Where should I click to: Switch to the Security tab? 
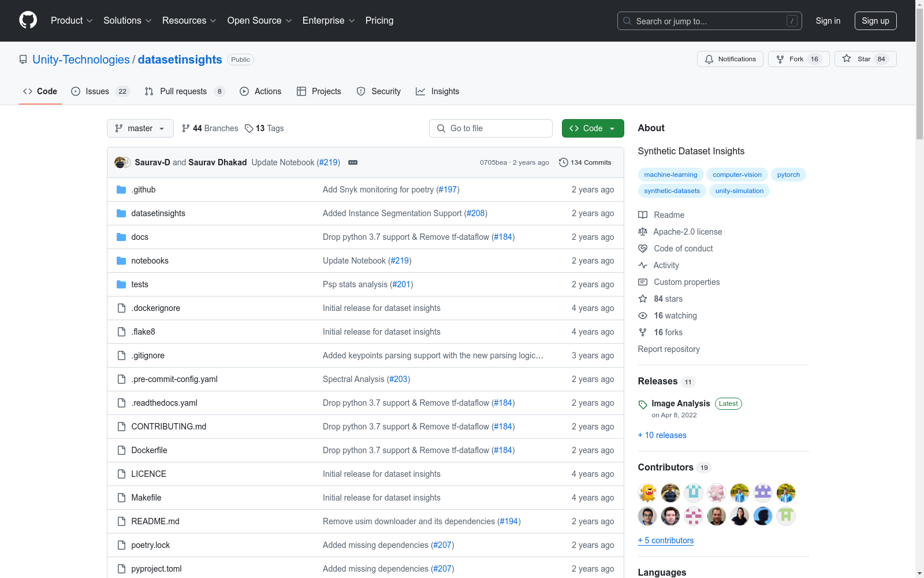[x=379, y=91]
